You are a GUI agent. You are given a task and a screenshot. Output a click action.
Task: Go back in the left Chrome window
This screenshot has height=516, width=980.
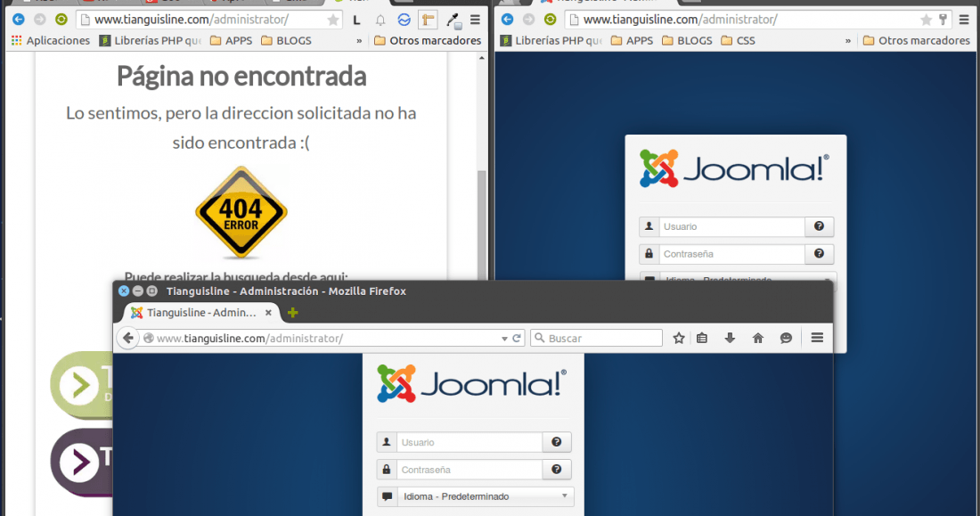point(19,20)
